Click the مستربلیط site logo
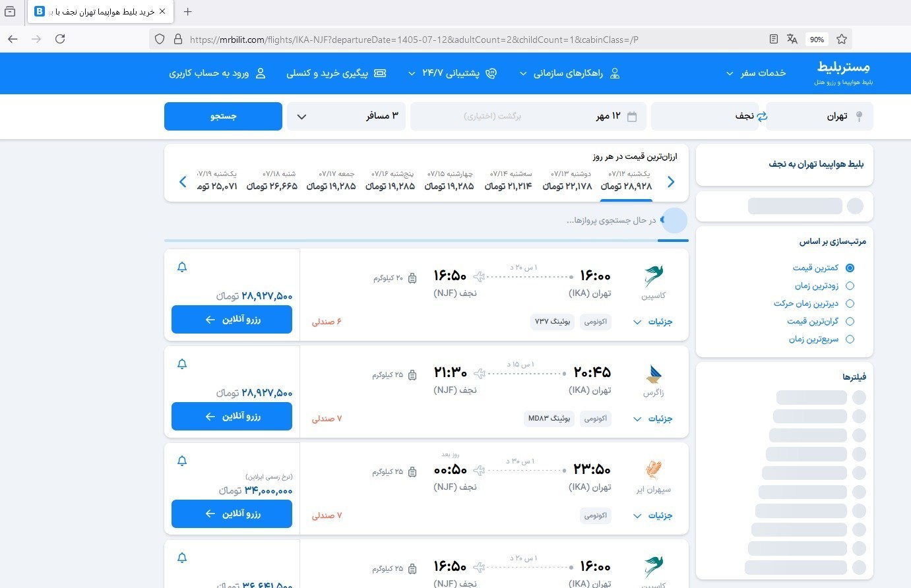911x588 pixels. (x=843, y=71)
